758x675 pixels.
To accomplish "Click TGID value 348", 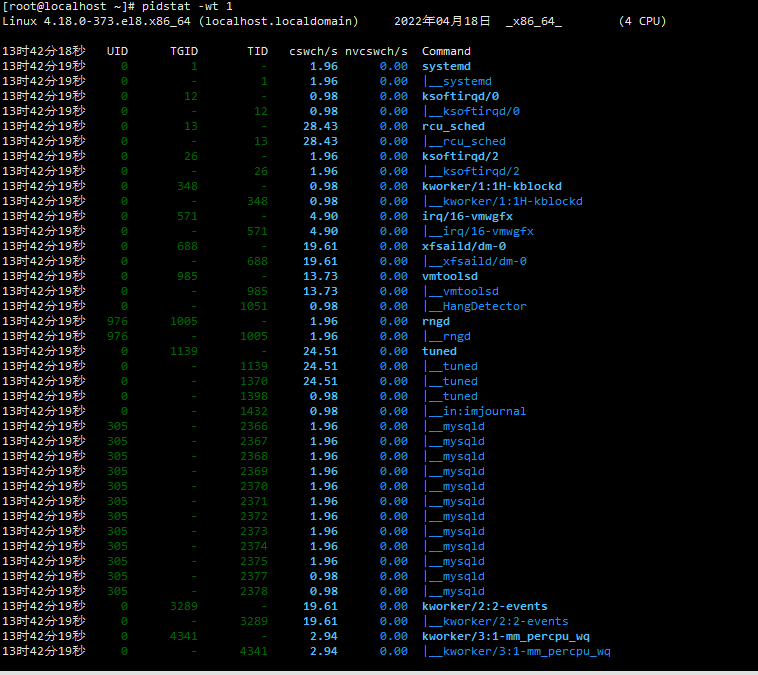I will [188, 186].
